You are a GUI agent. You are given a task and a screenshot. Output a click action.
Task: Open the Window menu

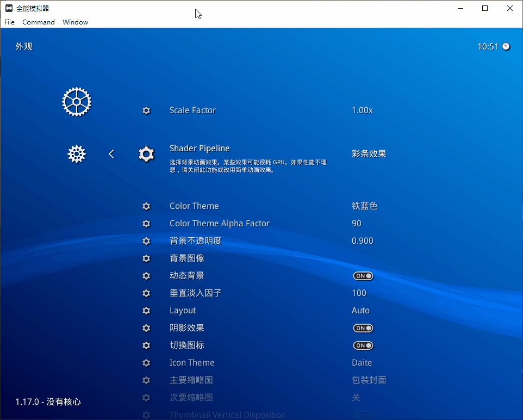point(76,22)
